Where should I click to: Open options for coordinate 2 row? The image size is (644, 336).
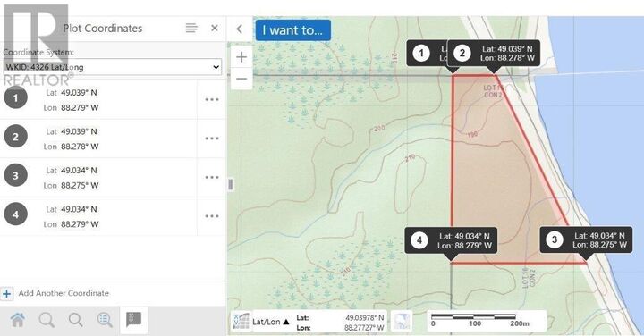212,139
